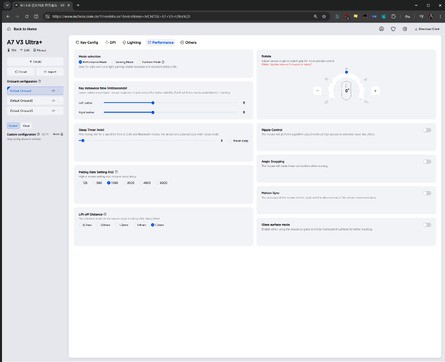The height and width of the screenshot is (362, 445).
Task: Select 125 Hz polling rate
Action: pyautogui.click(x=83, y=183)
